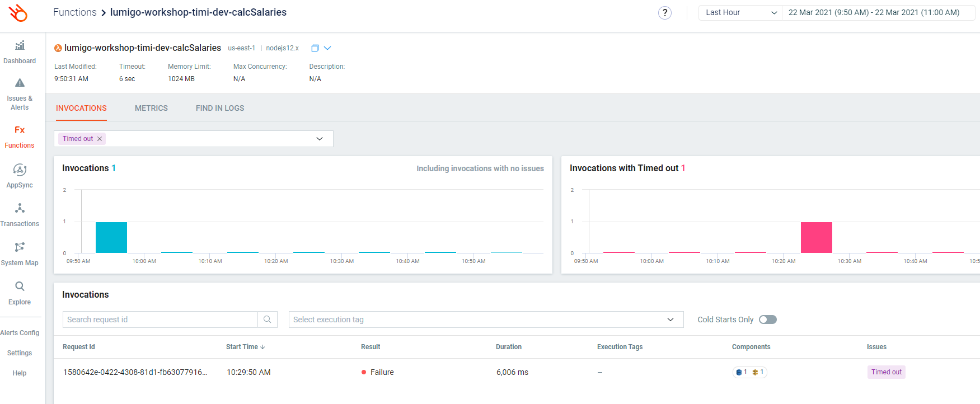
Task: Click the Result column header
Action: tap(371, 347)
